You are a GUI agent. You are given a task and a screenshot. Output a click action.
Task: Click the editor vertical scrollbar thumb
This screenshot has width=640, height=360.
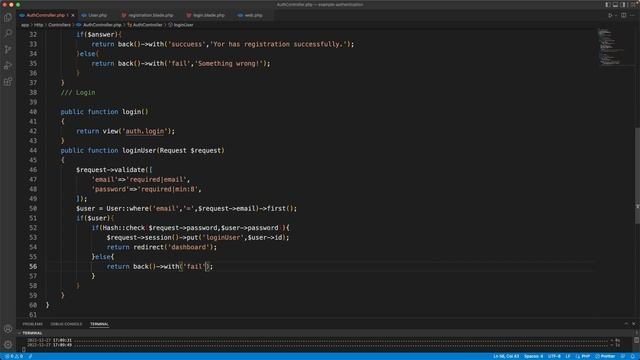tap(637, 176)
